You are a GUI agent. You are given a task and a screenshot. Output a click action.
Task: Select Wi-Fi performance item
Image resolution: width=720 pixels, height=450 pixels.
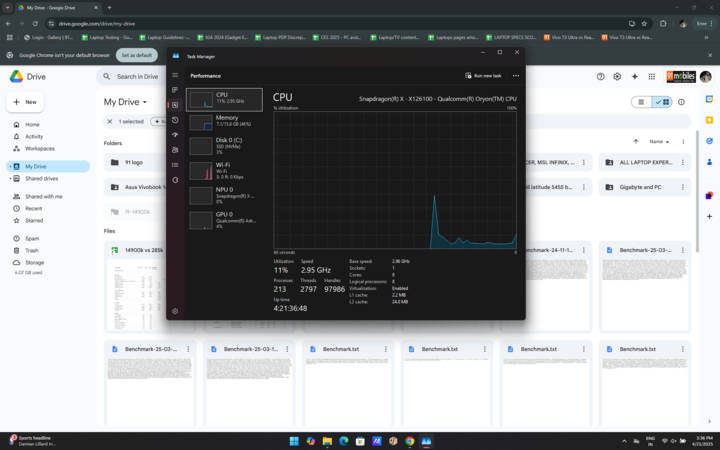coord(225,170)
